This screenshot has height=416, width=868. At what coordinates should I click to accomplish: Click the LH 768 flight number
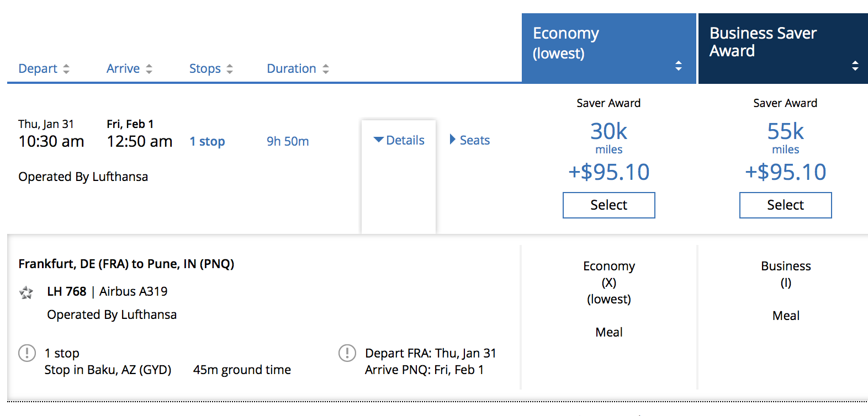(67, 291)
